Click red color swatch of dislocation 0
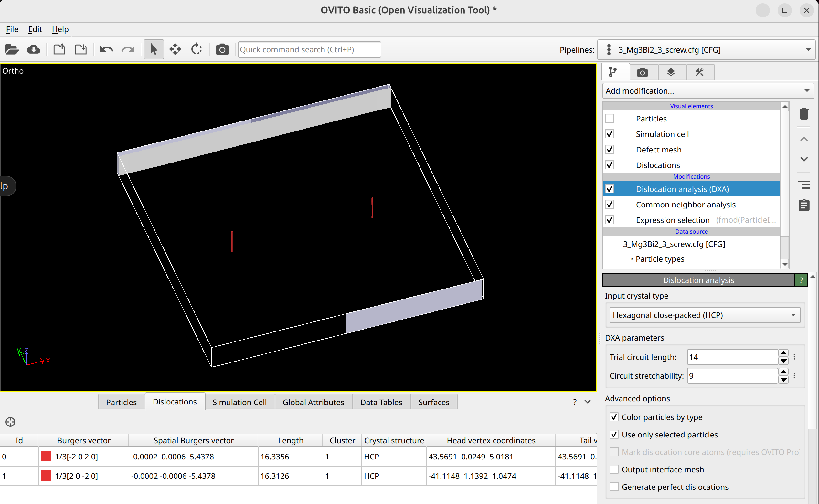Viewport: 819px width, 504px height. (46, 456)
